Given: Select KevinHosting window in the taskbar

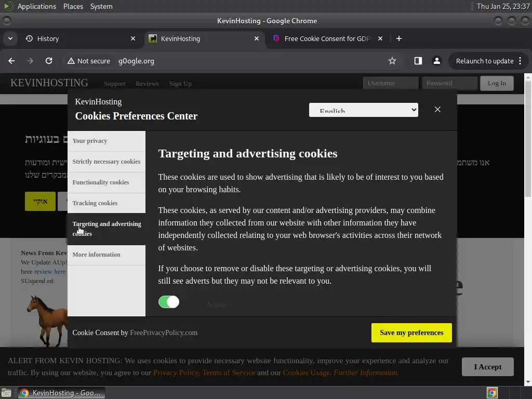Looking at the screenshot, I should pos(61,393).
